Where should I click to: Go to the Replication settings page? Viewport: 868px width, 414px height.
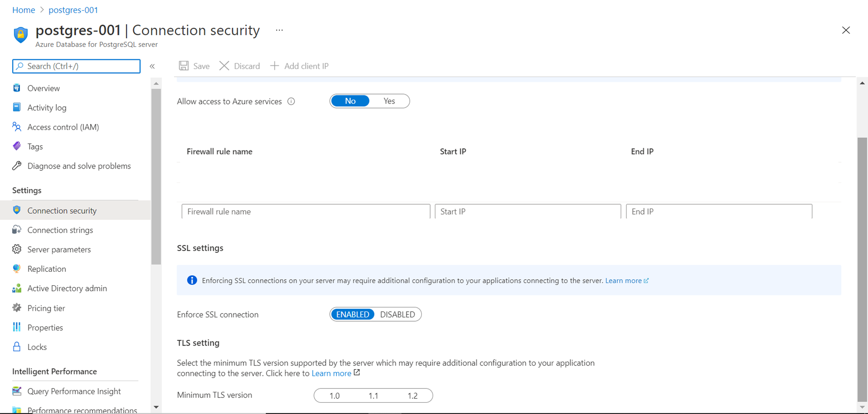[x=46, y=269]
